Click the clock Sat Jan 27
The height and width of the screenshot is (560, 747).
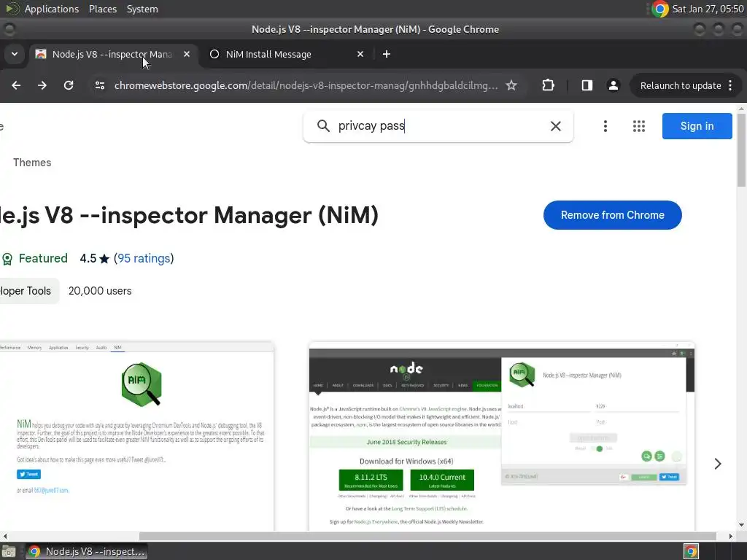[x=708, y=9]
